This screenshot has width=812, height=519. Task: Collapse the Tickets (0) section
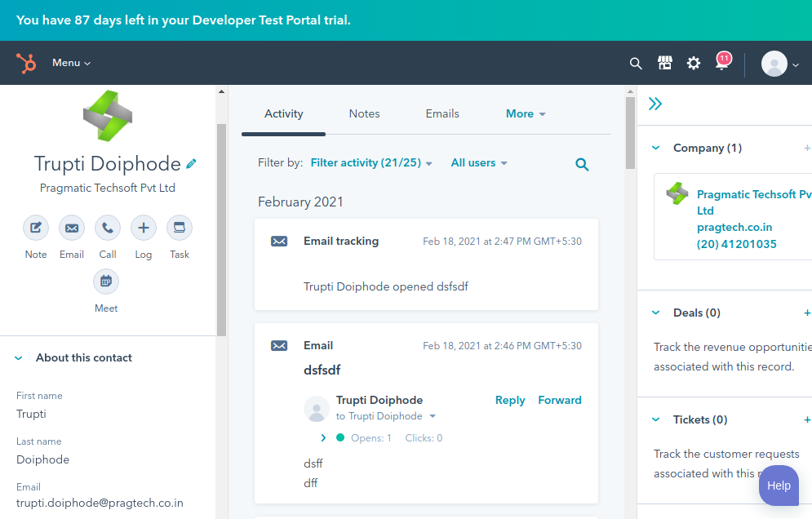pos(655,419)
